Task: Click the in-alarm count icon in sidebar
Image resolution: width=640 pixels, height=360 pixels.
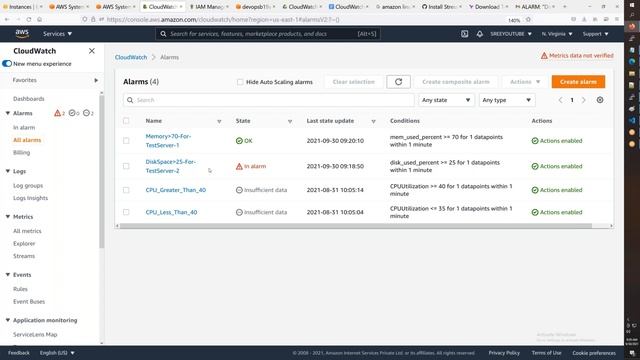Action: pyautogui.click(x=59, y=113)
